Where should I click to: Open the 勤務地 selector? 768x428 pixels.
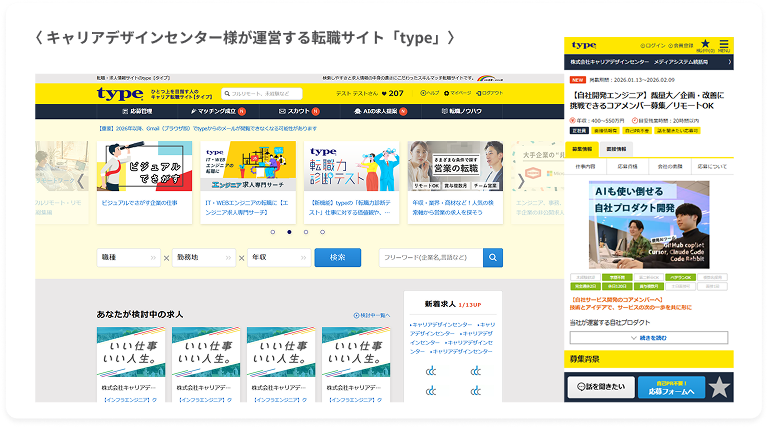204,258
